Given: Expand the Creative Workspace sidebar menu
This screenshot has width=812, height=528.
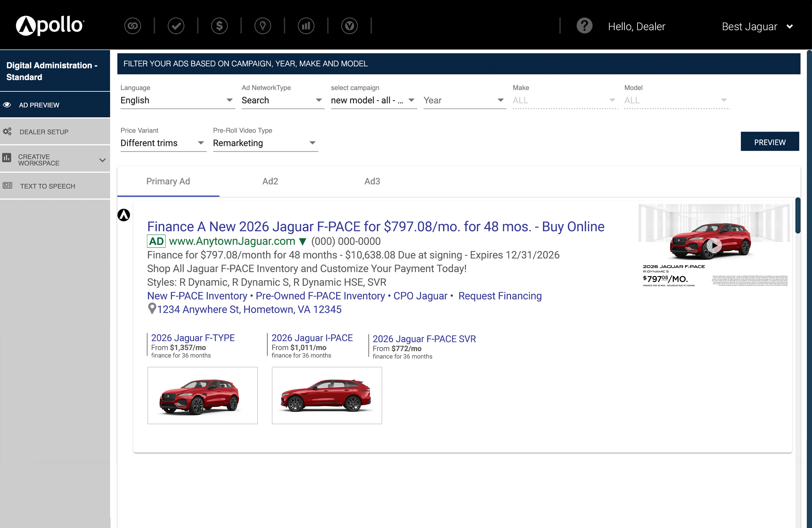Looking at the screenshot, I should [55, 160].
